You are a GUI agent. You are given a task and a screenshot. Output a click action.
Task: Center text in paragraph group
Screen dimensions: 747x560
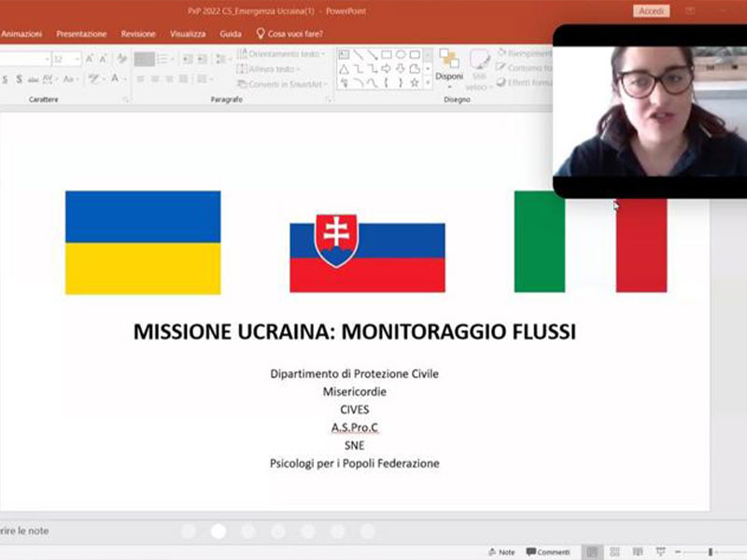155,79
